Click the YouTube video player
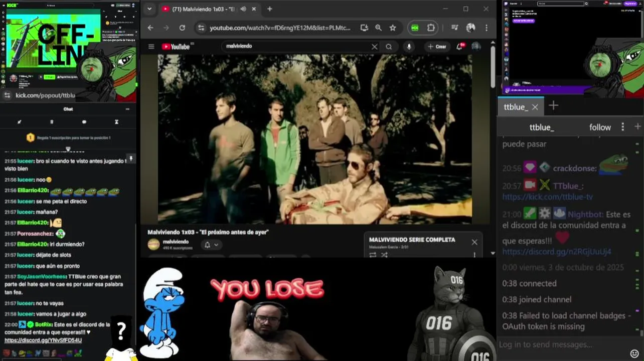Viewport: 644px width, 361px height. (314, 139)
